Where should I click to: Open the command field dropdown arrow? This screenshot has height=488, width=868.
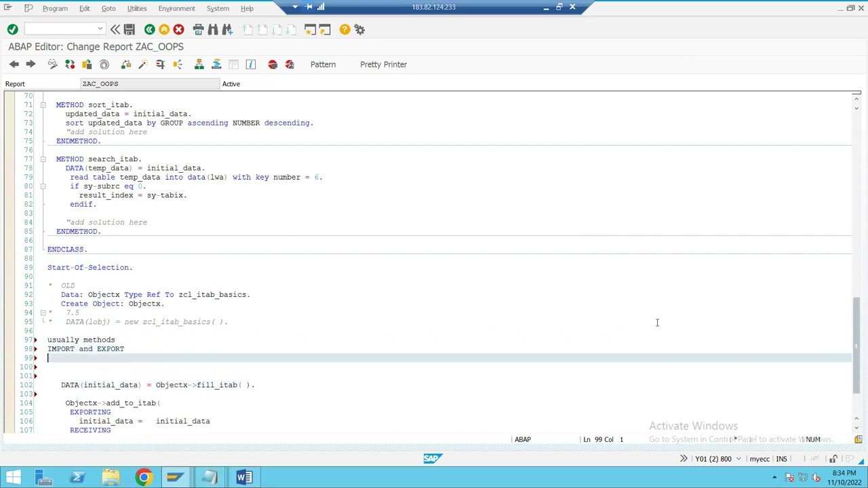coord(100,29)
